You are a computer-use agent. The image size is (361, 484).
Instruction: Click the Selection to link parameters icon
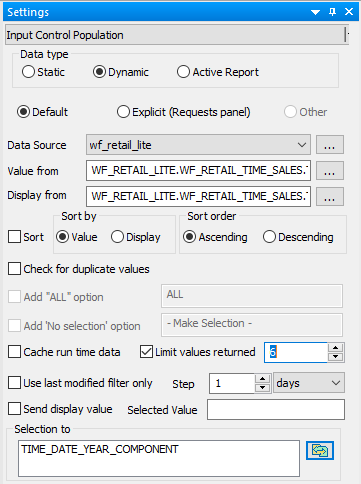[x=320, y=451]
